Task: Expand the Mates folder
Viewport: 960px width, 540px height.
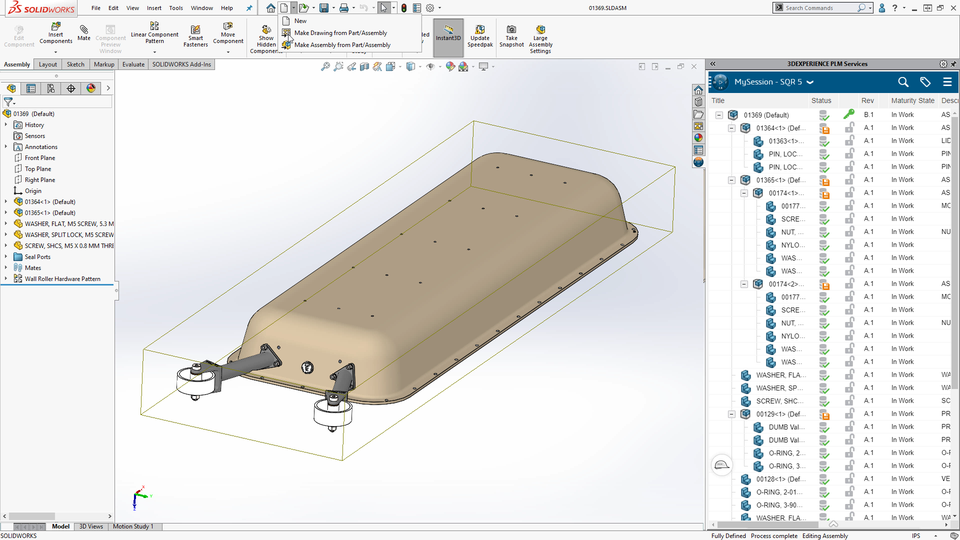Action: (6, 268)
